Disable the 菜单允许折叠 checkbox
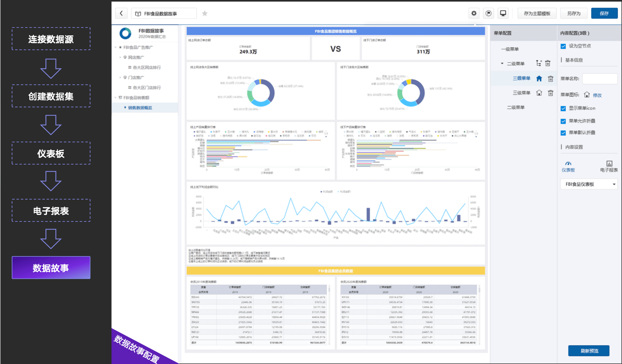This screenshot has height=364, width=622. coord(563,121)
